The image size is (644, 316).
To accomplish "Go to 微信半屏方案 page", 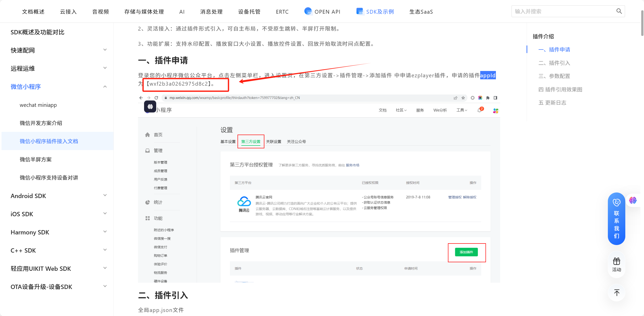I will pos(36,159).
